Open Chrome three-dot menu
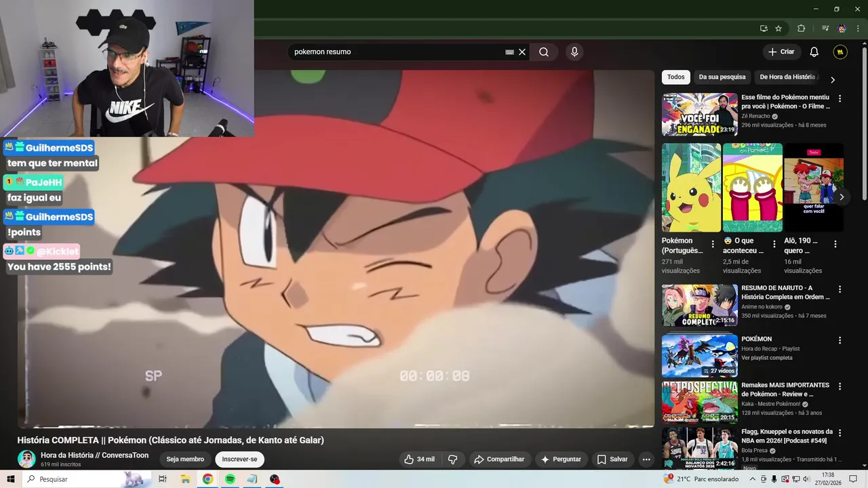This screenshot has height=488, width=868. [x=858, y=28]
